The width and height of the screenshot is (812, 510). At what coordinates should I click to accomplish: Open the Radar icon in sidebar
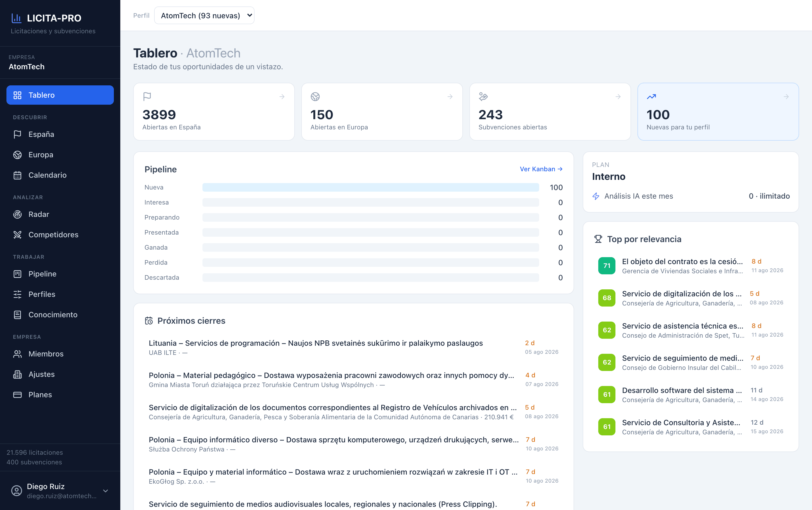point(17,214)
